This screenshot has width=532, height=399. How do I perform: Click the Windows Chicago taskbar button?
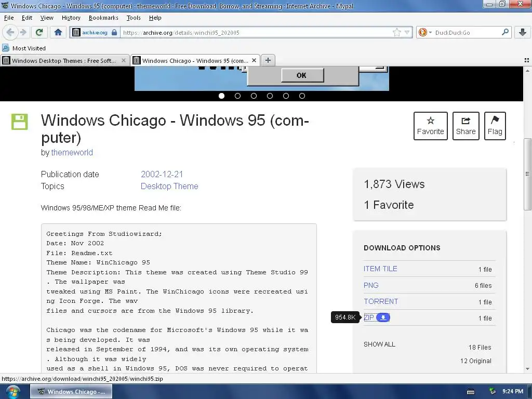(71, 392)
